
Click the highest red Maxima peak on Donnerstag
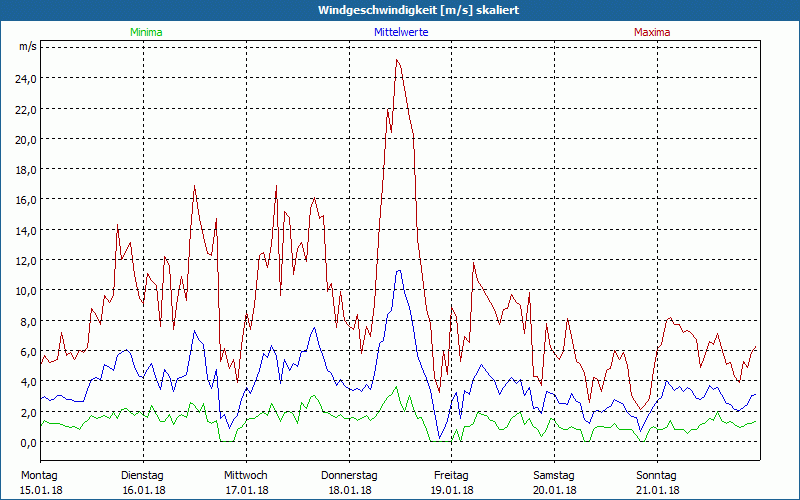click(397, 60)
